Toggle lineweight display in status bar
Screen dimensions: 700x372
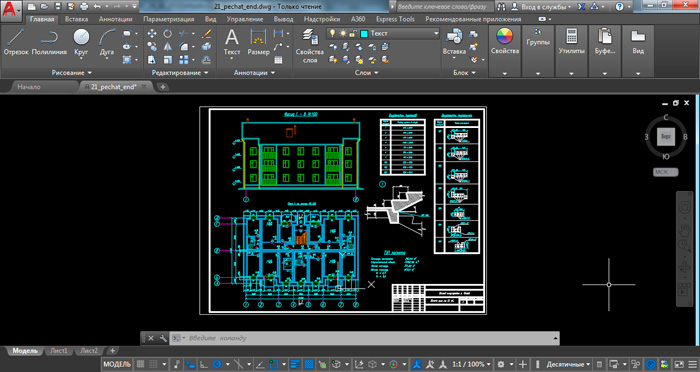pyautogui.click(x=295, y=364)
